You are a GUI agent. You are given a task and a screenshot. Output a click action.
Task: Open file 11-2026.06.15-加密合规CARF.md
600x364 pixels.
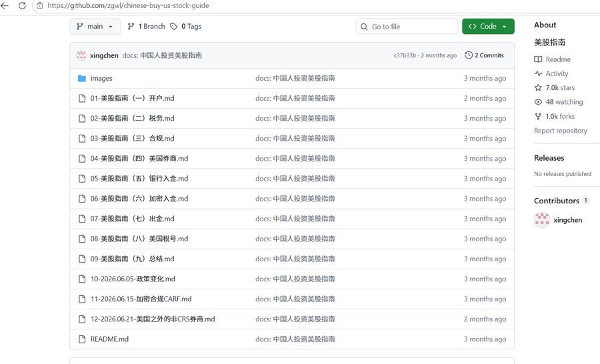tap(141, 299)
